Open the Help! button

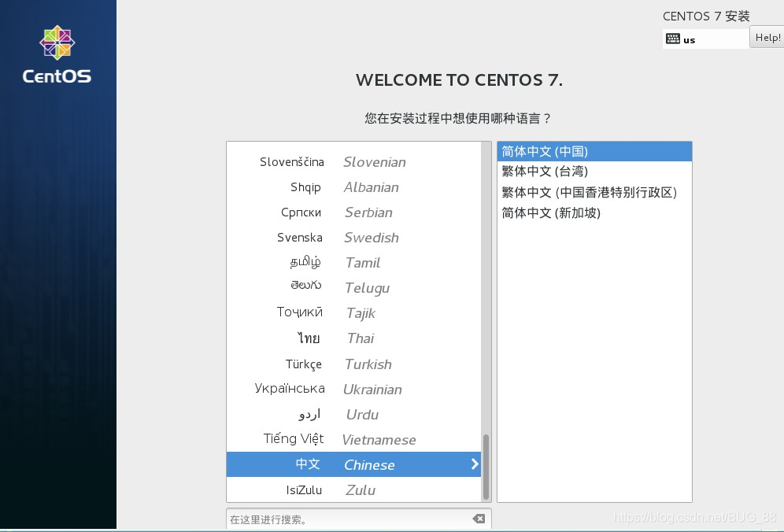click(767, 38)
